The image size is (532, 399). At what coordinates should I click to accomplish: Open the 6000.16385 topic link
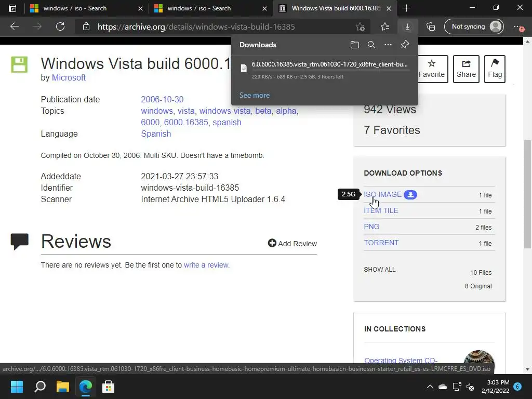[186, 123]
